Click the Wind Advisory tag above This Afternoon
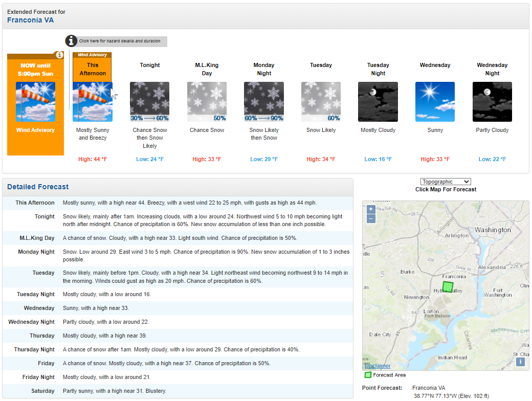The image size is (532, 401). coord(92,55)
